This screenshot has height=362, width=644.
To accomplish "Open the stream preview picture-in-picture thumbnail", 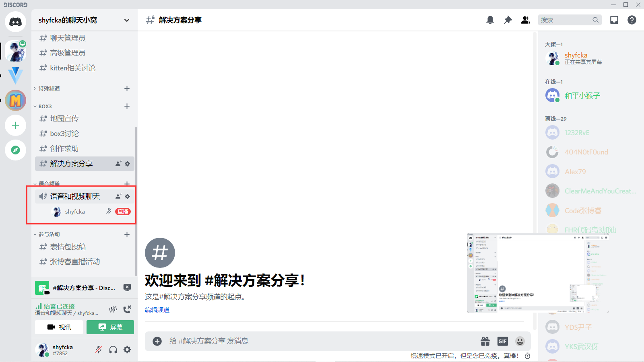I will point(538,273).
